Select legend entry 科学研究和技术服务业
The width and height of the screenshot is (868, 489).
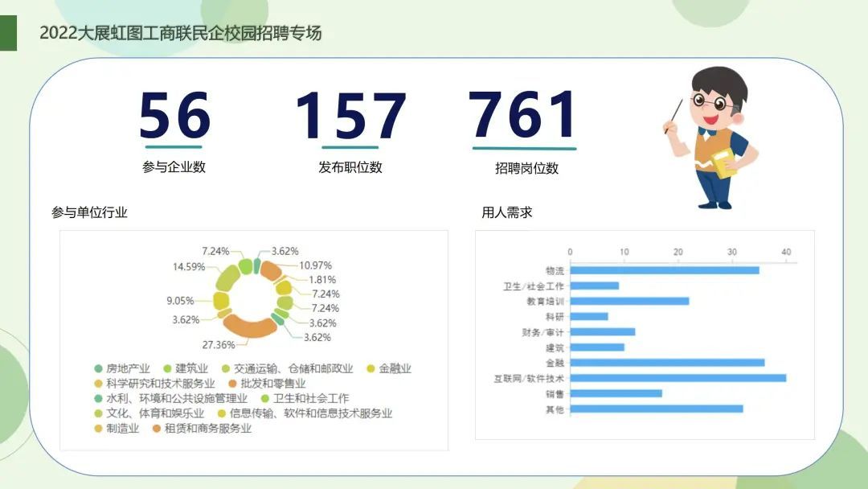(x=154, y=383)
